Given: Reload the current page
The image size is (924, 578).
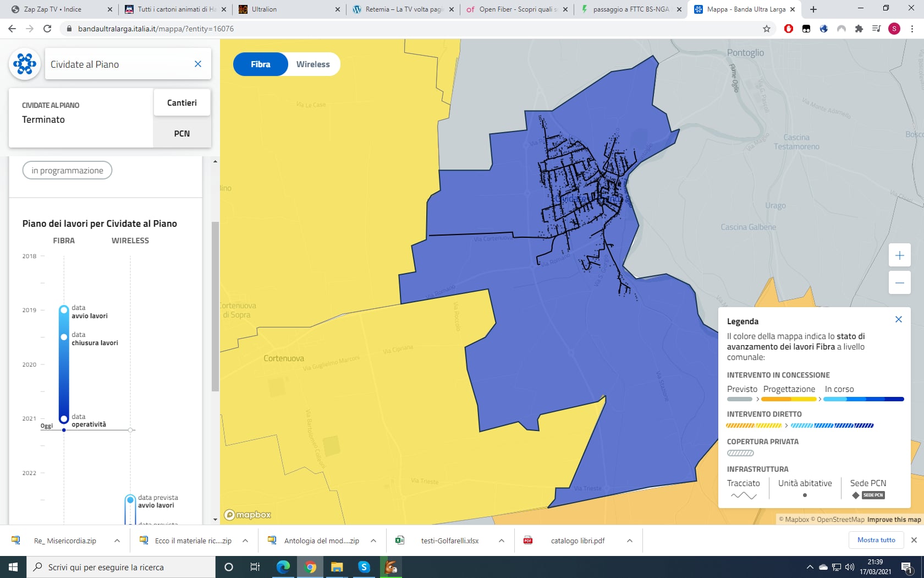Looking at the screenshot, I should (x=47, y=29).
